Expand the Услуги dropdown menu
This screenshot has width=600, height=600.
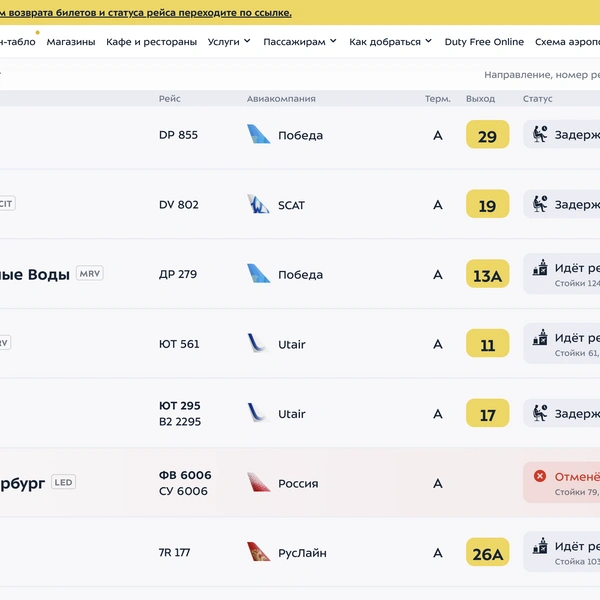(x=229, y=41)
